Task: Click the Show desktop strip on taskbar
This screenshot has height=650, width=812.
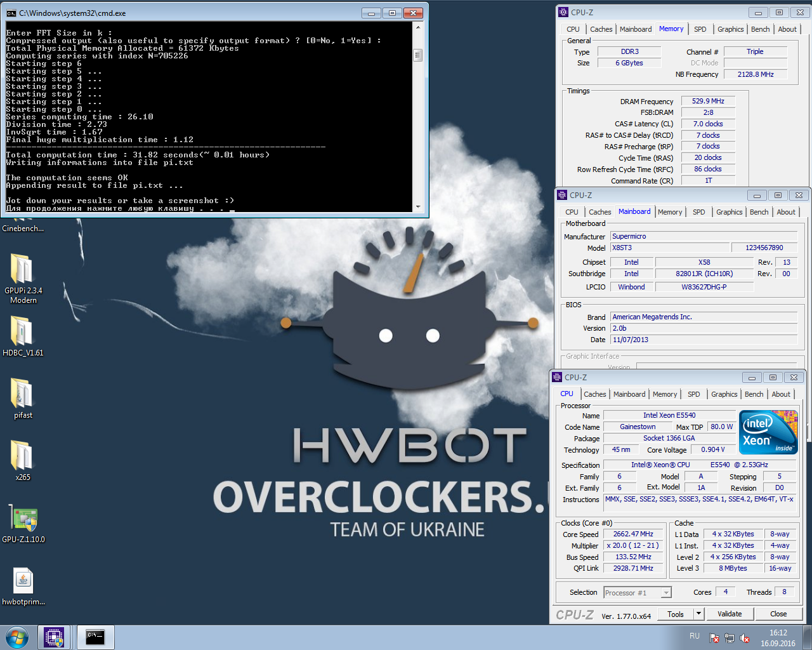Action: tap(808, 637)
